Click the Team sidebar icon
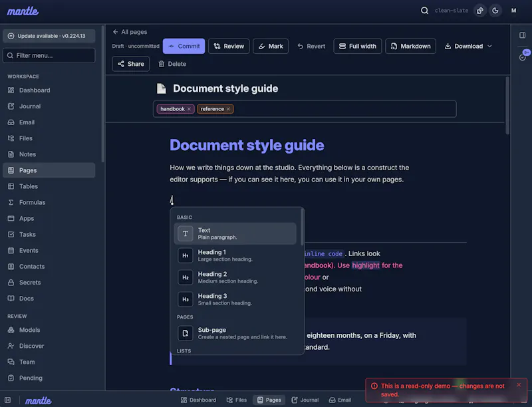The height and width of the screenshot is (407, 532). pos(11,362)
